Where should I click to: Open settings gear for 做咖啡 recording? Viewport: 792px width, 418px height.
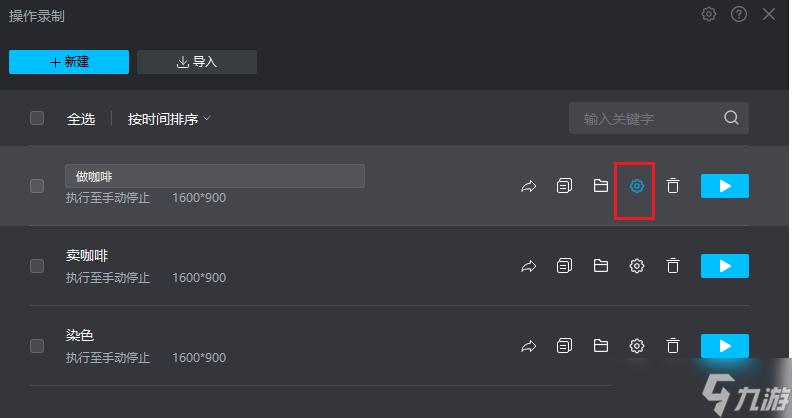point(636,186)
